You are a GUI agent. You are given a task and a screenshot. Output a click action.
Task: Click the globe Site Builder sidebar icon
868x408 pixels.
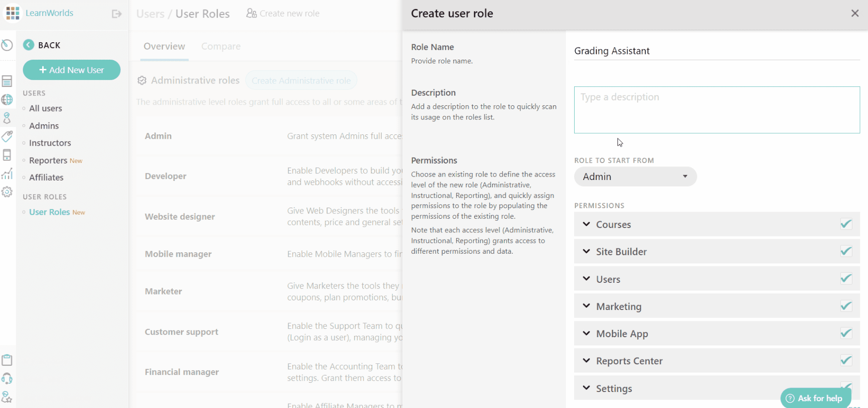[7, 99]
